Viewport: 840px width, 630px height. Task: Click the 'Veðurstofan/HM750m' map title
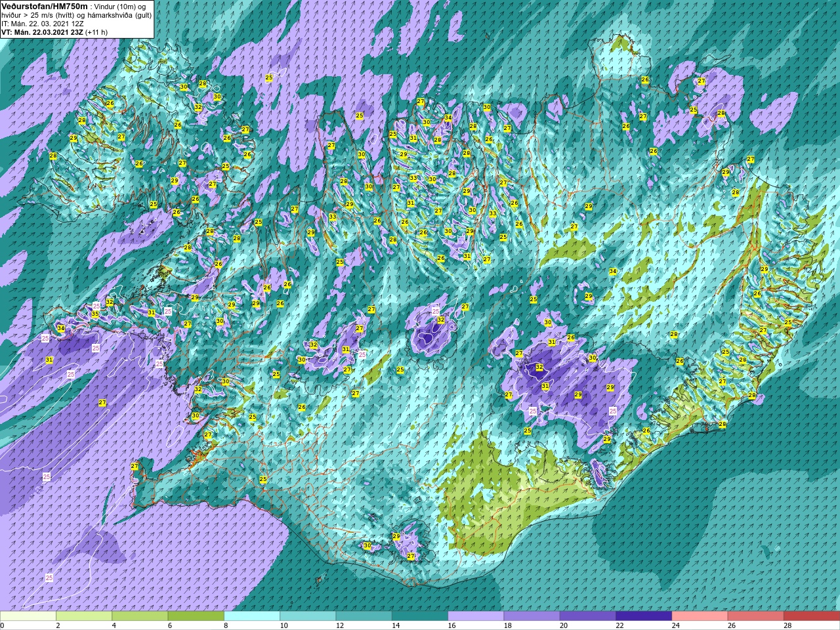coord(45,7)
